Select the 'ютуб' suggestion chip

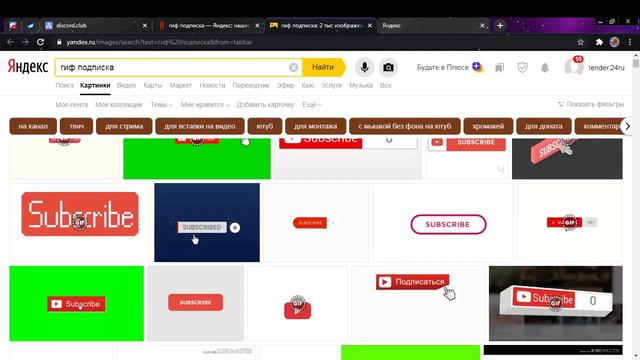(x=265, y=126)
